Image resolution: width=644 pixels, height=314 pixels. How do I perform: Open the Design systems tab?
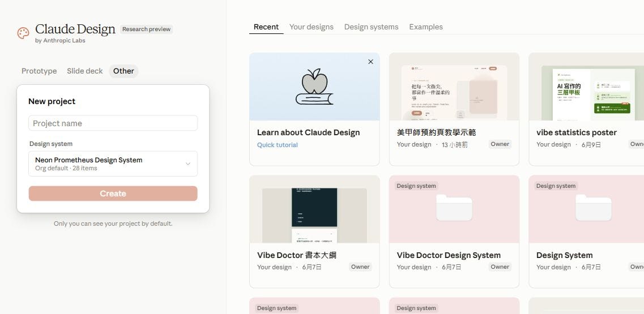pyautogui.click(x=372, y=27)
